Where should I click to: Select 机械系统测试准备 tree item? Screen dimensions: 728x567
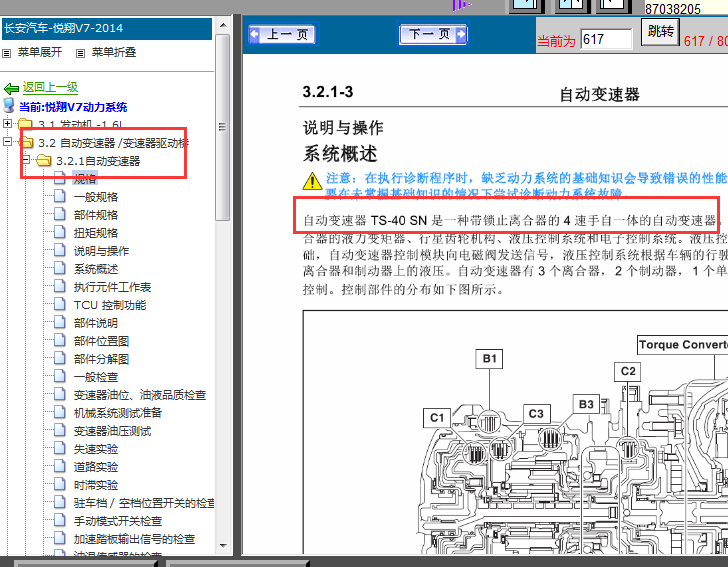tap(118, 413)
